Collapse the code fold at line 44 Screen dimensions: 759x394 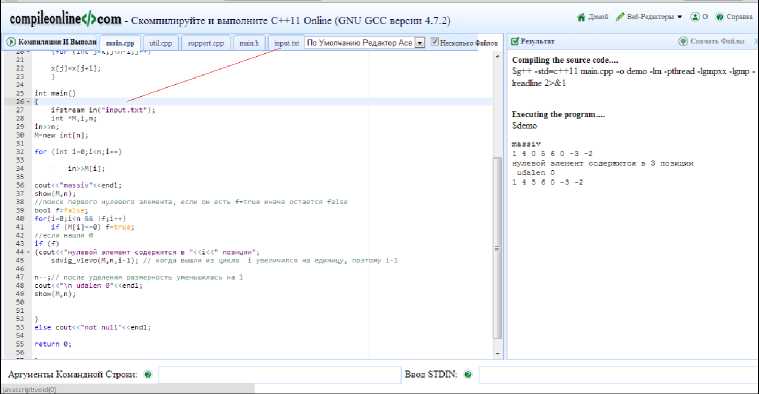pyautogui.click(x=28, y=252)
